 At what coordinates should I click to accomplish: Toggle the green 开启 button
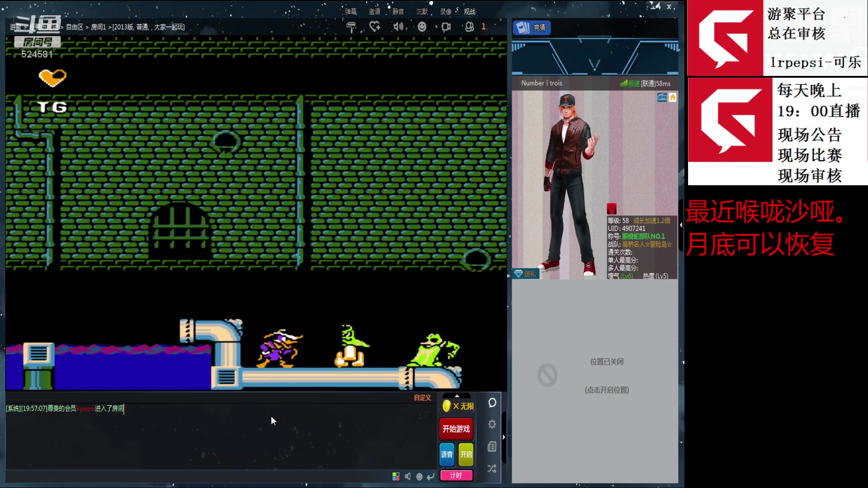tap(466, 454)
